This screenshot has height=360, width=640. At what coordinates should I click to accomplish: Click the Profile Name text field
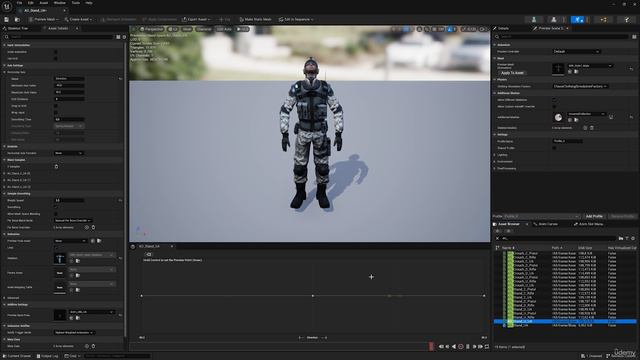pyautogui.click(x=567, y=141)
